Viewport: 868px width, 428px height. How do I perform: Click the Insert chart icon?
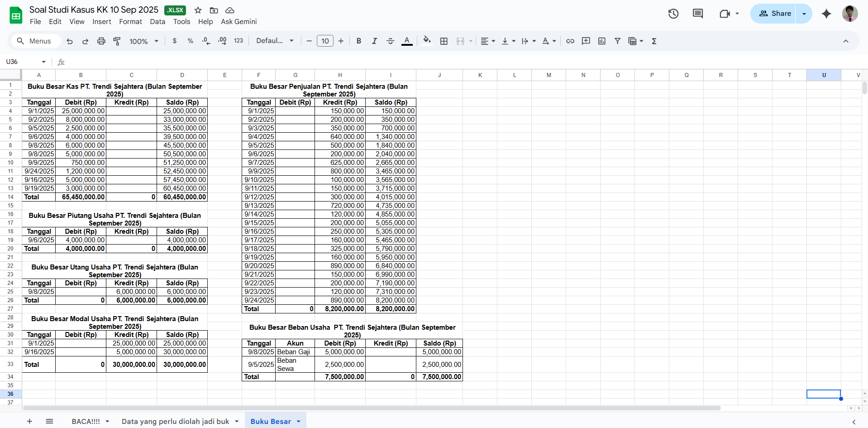coord(601,41)
